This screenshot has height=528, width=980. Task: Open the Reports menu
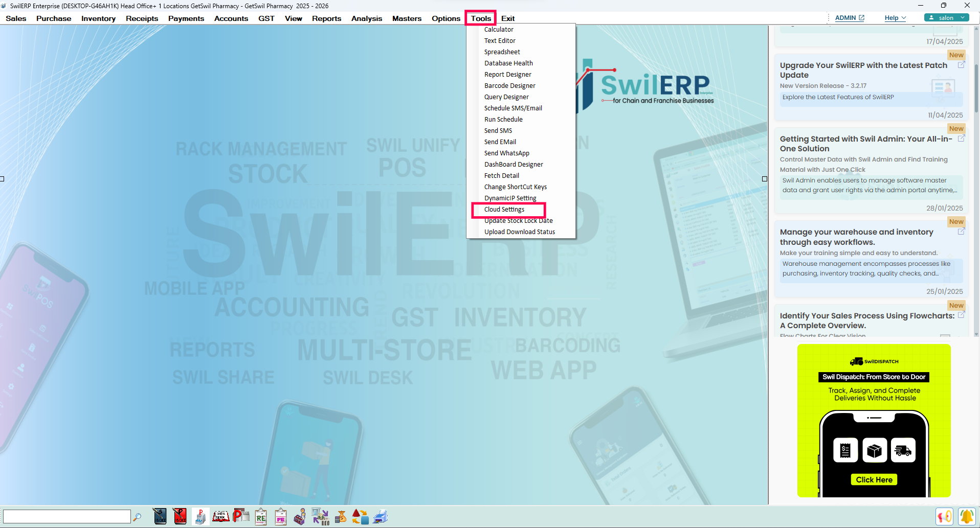tap(326, 18)
